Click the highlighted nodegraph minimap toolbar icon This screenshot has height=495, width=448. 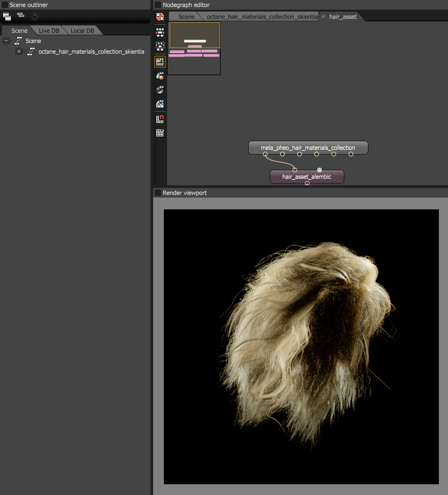tap(160, 61)
